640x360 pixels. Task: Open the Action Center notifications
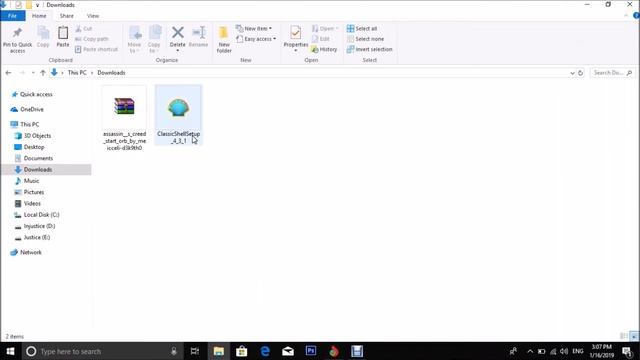[628, 351]
